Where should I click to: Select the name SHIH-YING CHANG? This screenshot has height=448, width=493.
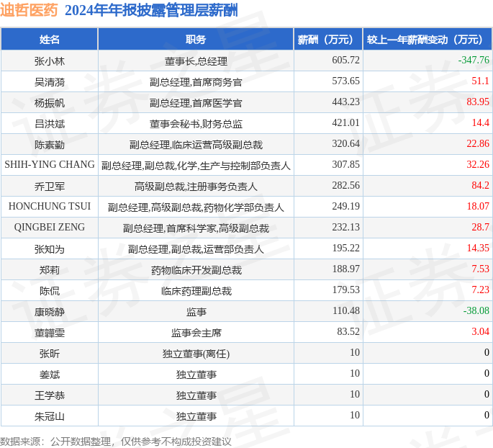50,164
